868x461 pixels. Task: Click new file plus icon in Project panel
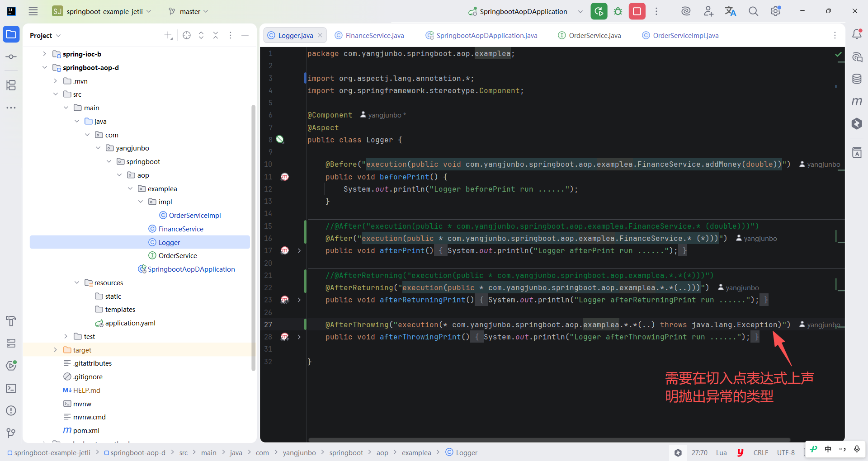(x=168, y=35)
